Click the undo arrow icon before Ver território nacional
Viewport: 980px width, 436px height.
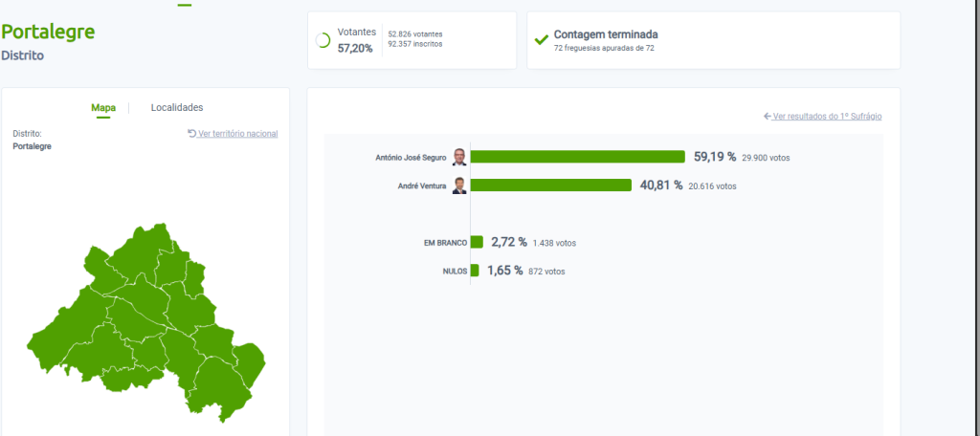pyautogui.click(x=191, y=134)
